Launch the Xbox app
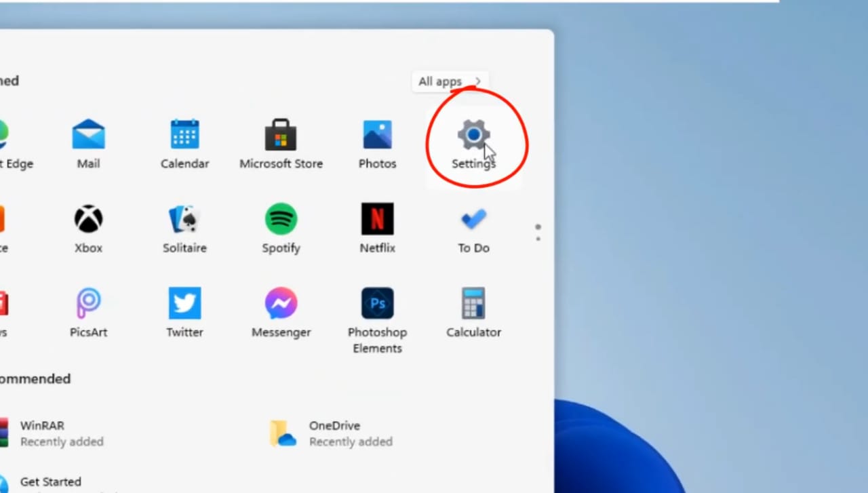The height and width of the screenshot is (493, 868). point(89,229)
